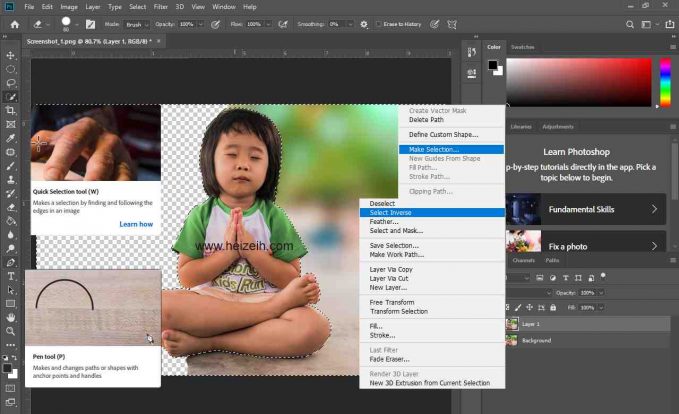Switch to the Channels tab

click(x=524, y=260)
